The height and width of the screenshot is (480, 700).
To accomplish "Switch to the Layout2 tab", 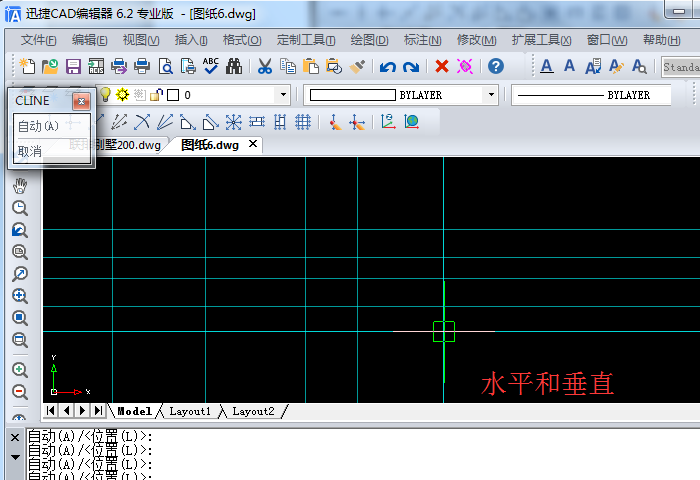I will (x=253, y=411).
